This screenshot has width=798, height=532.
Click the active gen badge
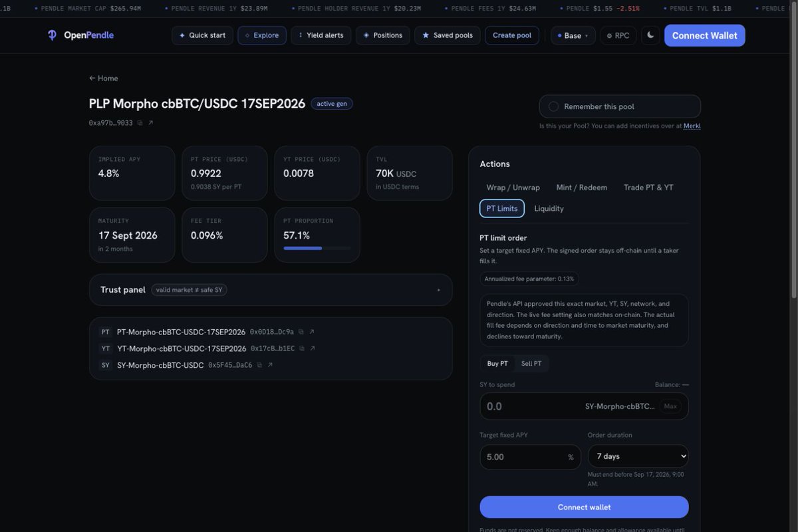pyautogui.click(x=332, y=104)
